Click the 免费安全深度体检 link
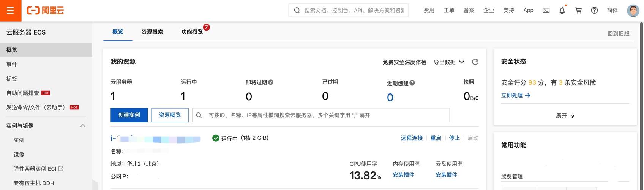Image resolution: width=644 pixels, height=190 pixels. pyautogui.click(x=404, y=62)
